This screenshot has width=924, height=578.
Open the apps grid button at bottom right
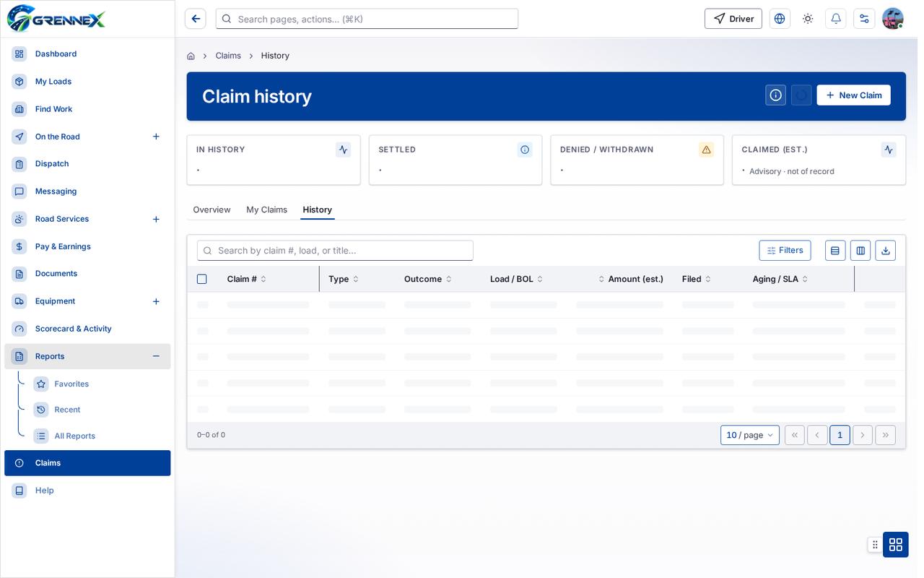896,545
